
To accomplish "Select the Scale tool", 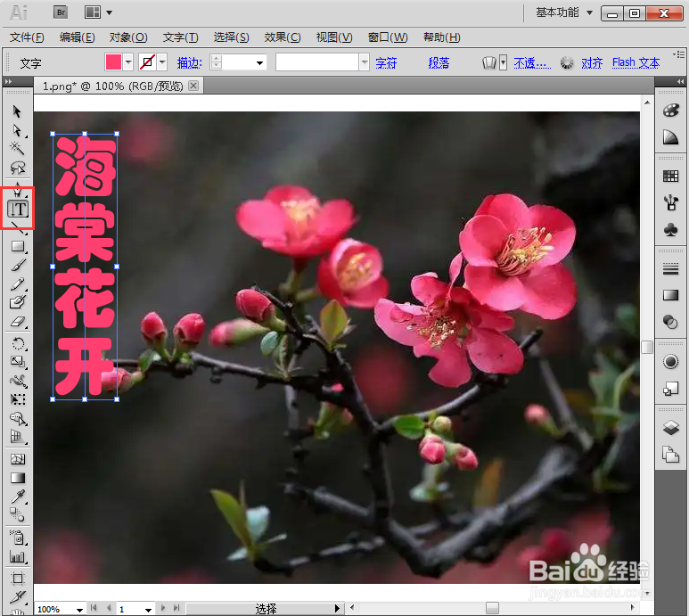I will tap(18, 362).
